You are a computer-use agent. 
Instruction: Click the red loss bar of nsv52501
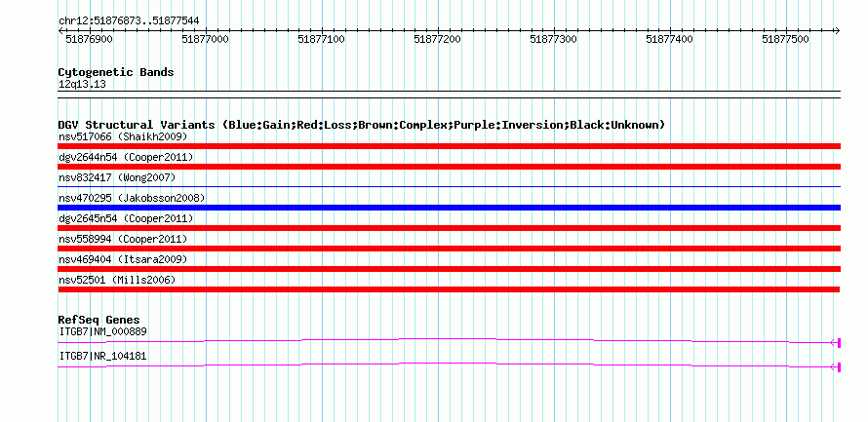(449, 289)
